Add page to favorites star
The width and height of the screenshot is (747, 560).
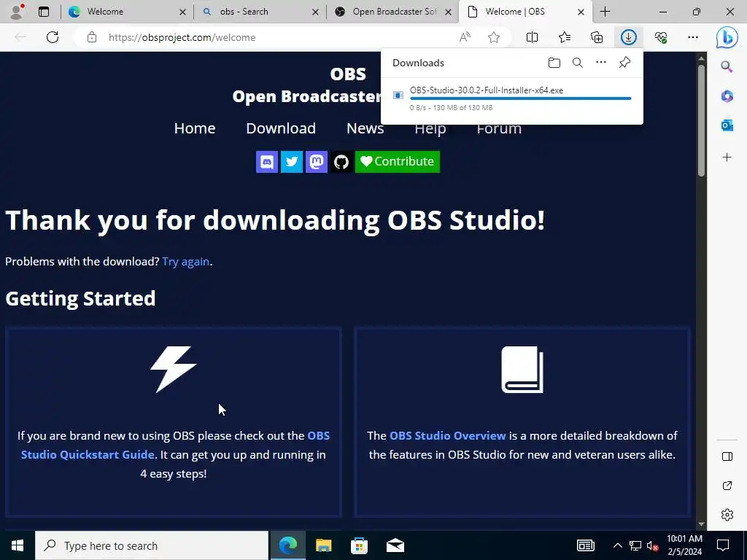pos(494,37)
